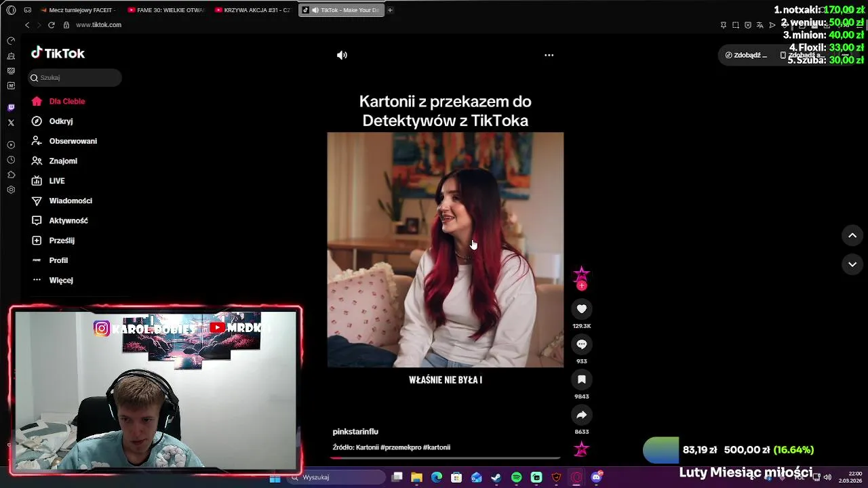868x488 pixels.
Task: Open the video comments
Action: pos(581,344)
